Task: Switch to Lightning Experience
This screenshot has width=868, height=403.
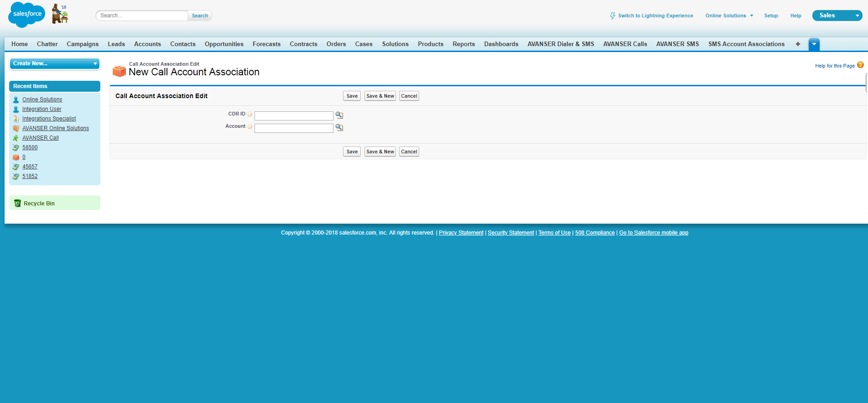Action: tap(655, 16)
